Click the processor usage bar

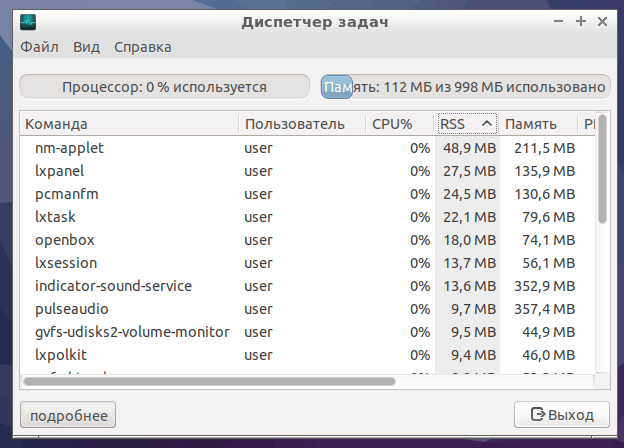[x=164, y=87]
